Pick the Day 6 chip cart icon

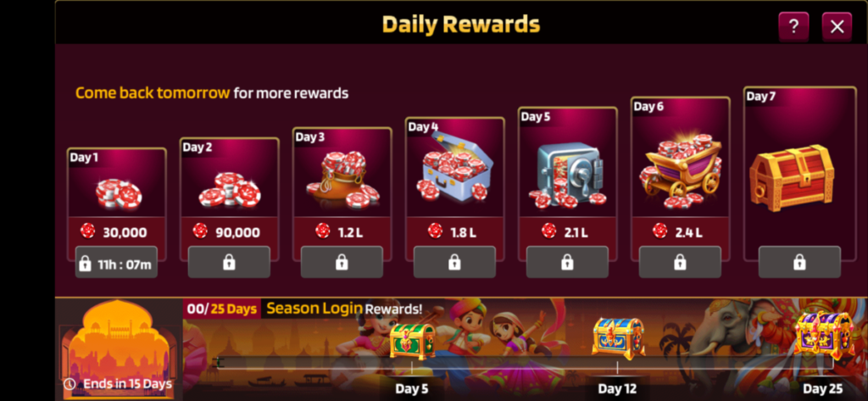tap(681, 170)
